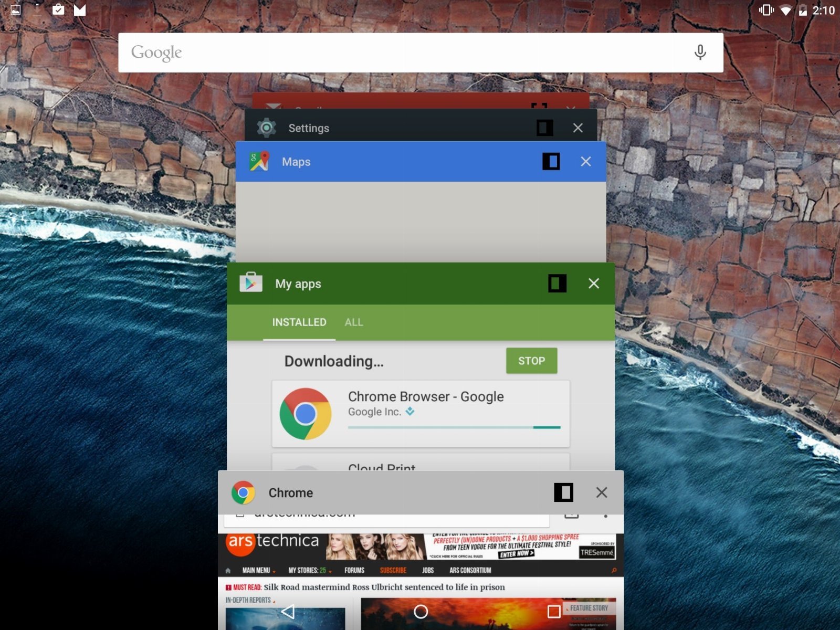Image resolution: width=840 pixels, height=630 pixels.
Task: Open the Gmail notification icon
Action: 80,10
